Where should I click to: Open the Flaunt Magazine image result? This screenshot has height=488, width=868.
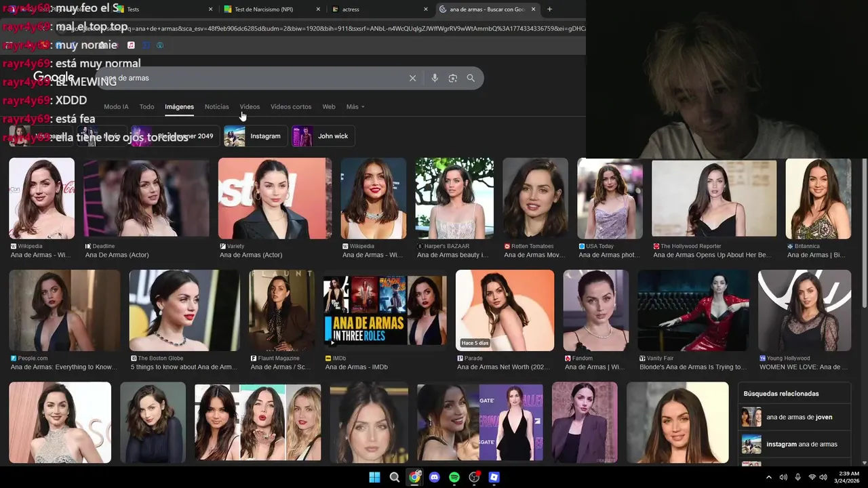tap(281, 310)
